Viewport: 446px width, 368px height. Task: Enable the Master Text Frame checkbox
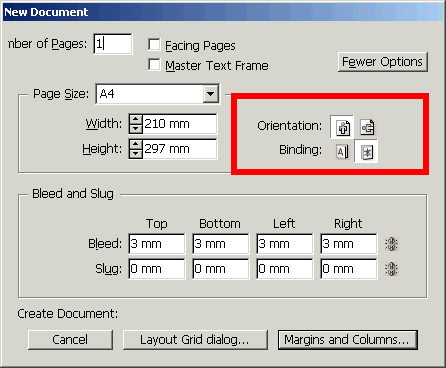[x=154, y=65]
